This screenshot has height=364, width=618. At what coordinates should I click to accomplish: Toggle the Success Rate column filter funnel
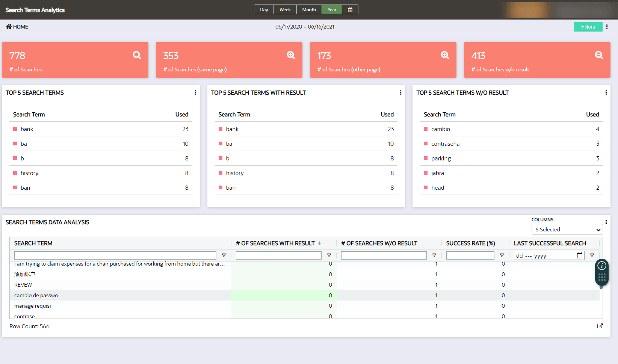(x=502, y=255)
